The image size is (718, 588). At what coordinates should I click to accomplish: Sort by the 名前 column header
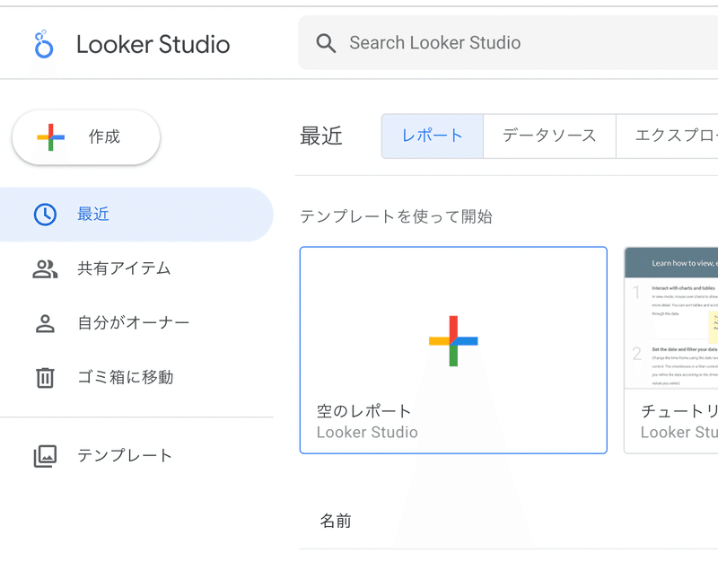[336, 522]
